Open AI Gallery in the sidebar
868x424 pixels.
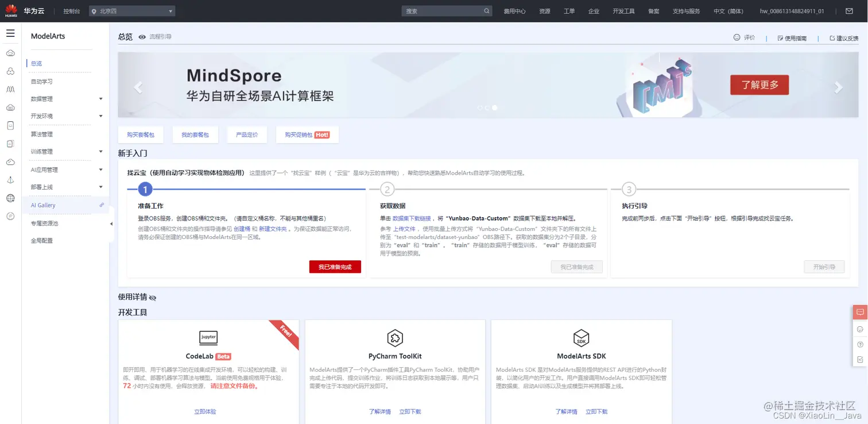43,205
